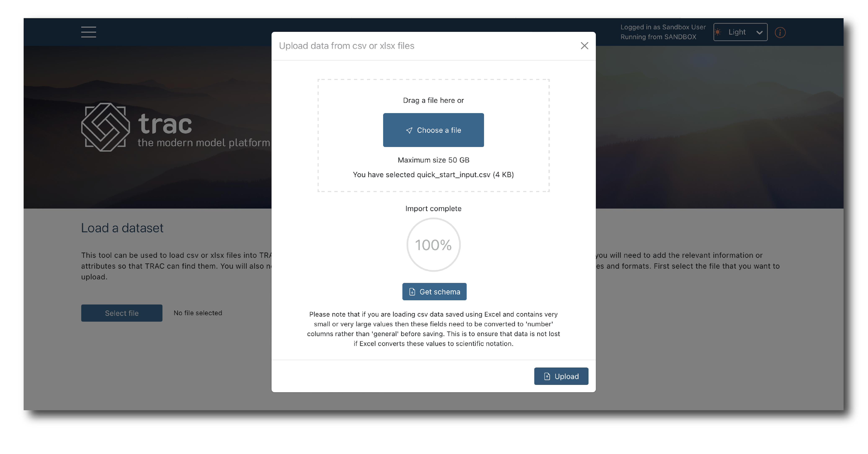Close the upload data dialog
Screen dimensions: 868x454
coord(585,46)
